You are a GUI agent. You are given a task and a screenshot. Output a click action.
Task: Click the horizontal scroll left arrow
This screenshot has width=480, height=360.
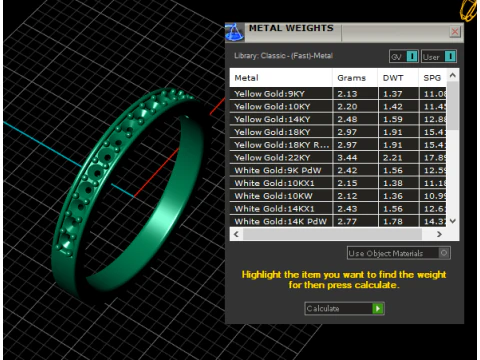[236, 234]
